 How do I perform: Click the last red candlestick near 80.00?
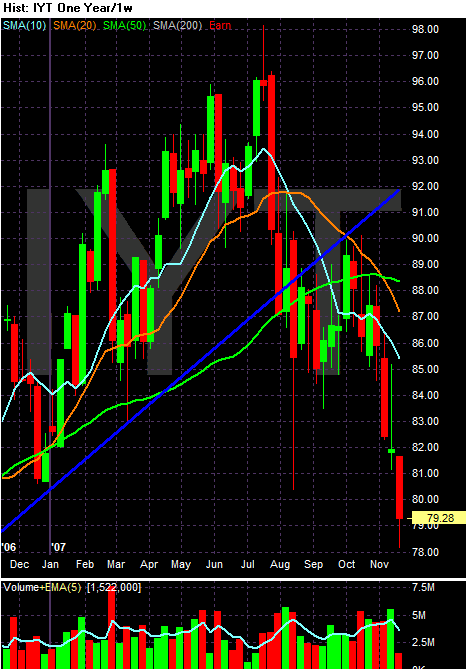[399, 487]
